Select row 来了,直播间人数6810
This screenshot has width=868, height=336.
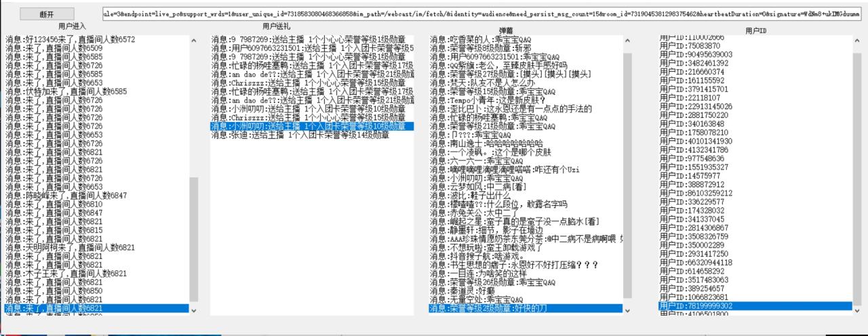(x=97, y=204)
